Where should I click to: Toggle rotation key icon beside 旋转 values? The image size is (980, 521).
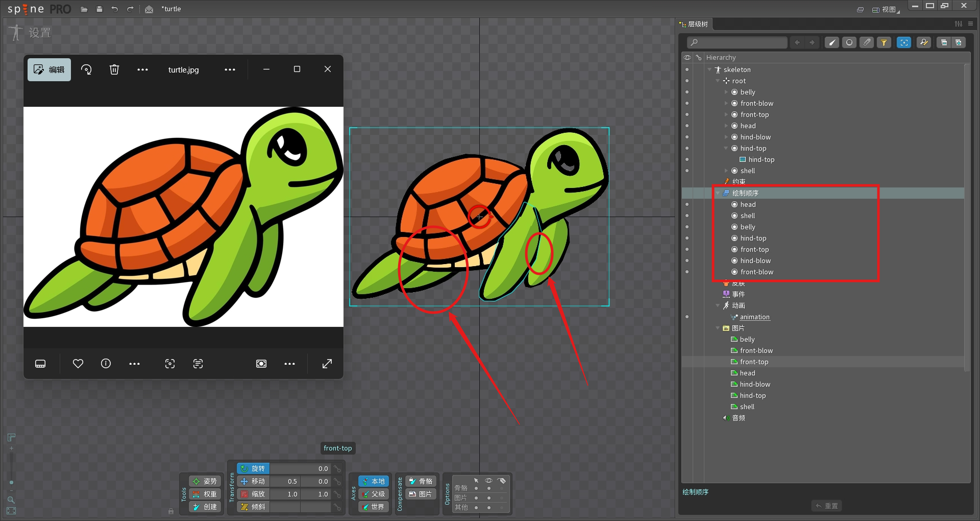[x=337, y=468]
